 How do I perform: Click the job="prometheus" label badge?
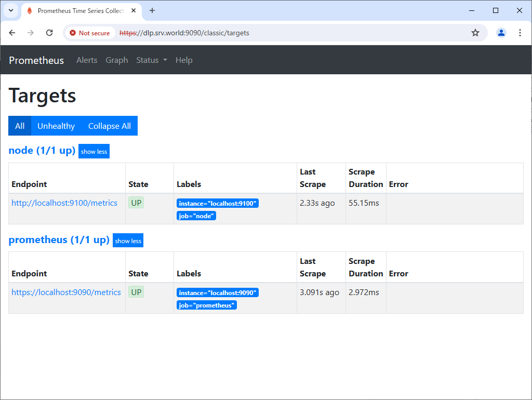point(207,305)
